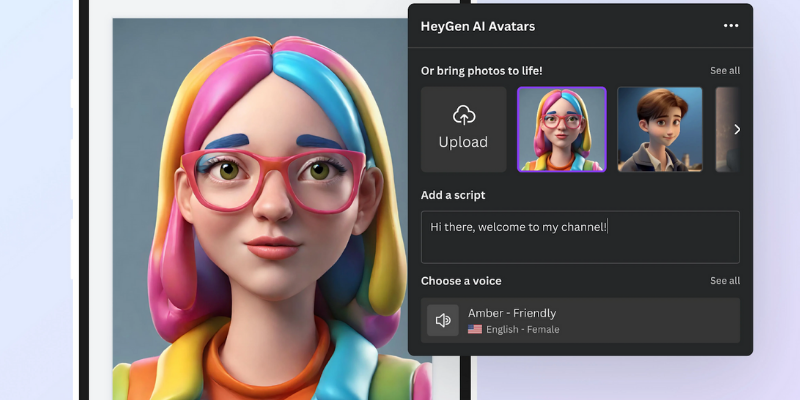The image size is (800, 400).
Task: Open See all for photo avatars
Action: tap(725, 70)
